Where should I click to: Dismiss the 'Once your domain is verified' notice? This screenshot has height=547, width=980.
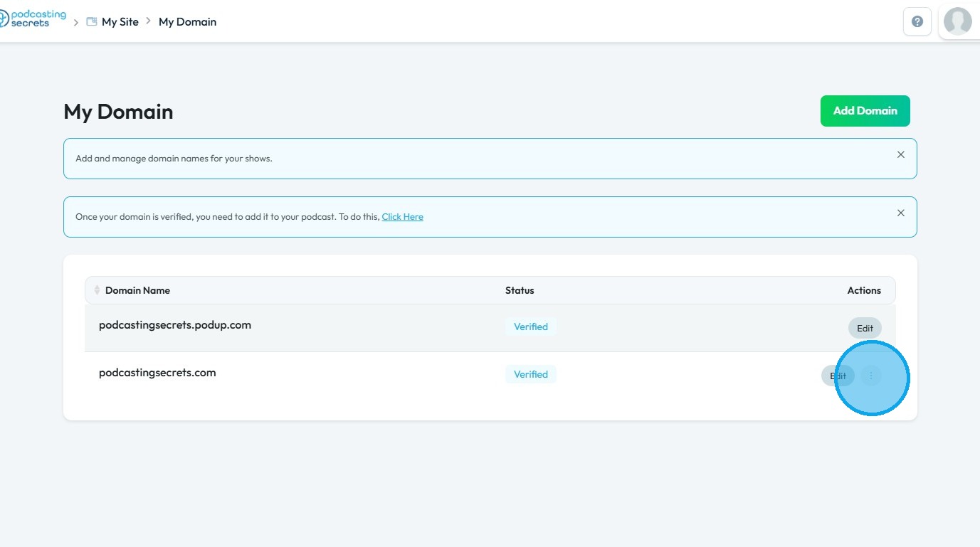(901, 213)
